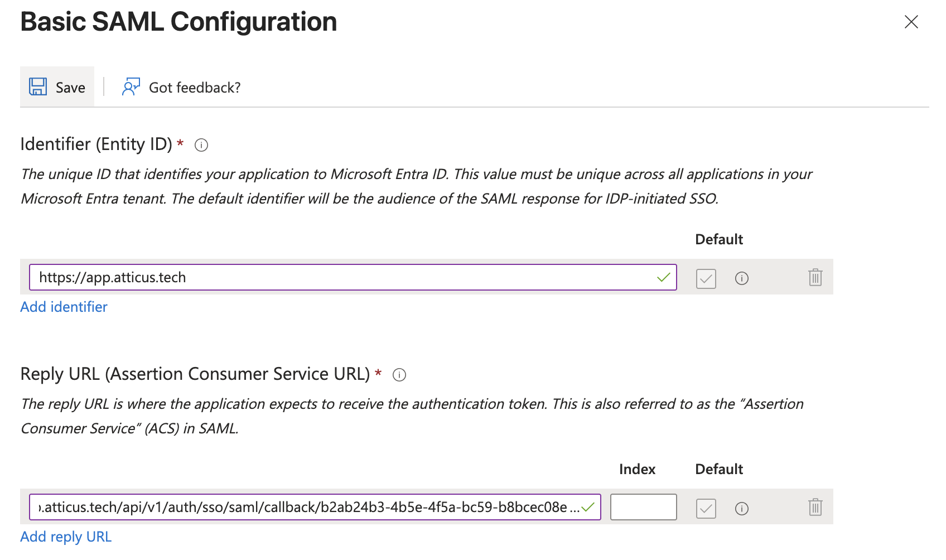Close the Basic SAML Configuration panel
Image resolution: width=946 pixels, height=560 pixels.
pos(911,22)
